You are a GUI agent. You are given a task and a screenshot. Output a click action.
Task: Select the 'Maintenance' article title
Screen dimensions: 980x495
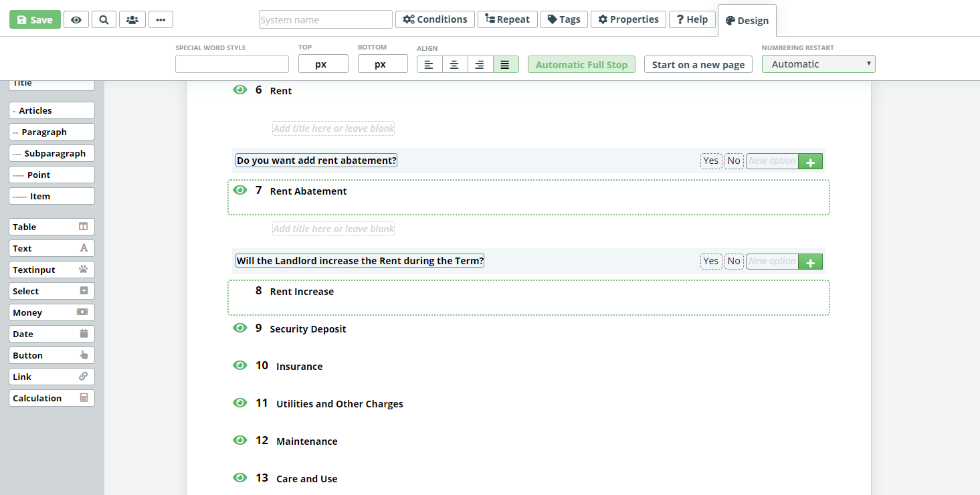point(307,441)
